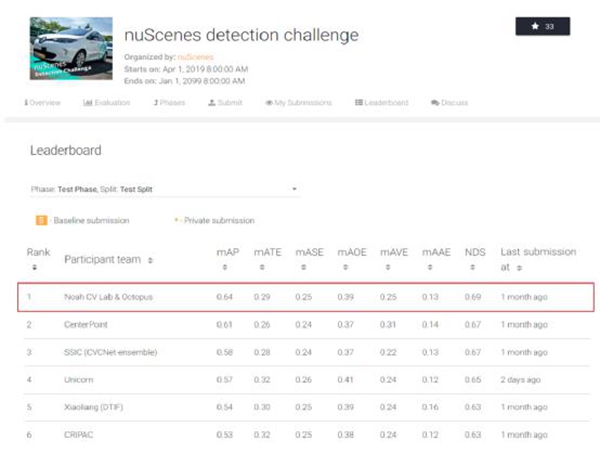
Task: Select the Leaderboard tab
Action: tap(383, 103)
